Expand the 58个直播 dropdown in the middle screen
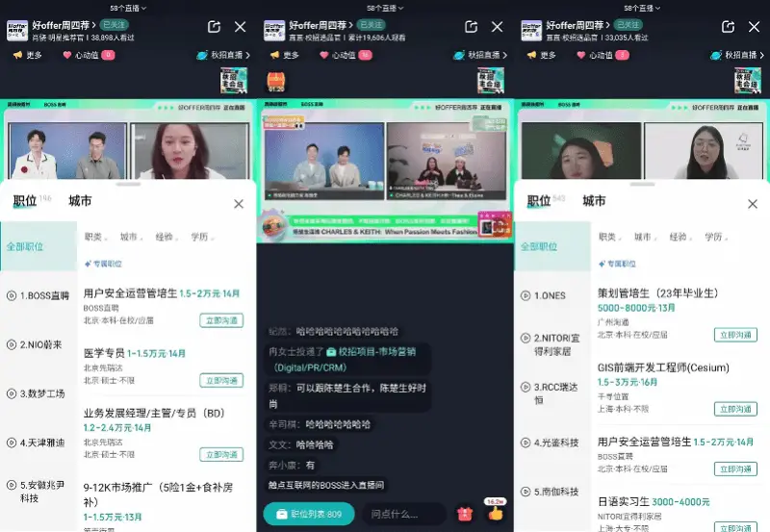The width and height of the screenshot is (770, 532). [385, 8]
